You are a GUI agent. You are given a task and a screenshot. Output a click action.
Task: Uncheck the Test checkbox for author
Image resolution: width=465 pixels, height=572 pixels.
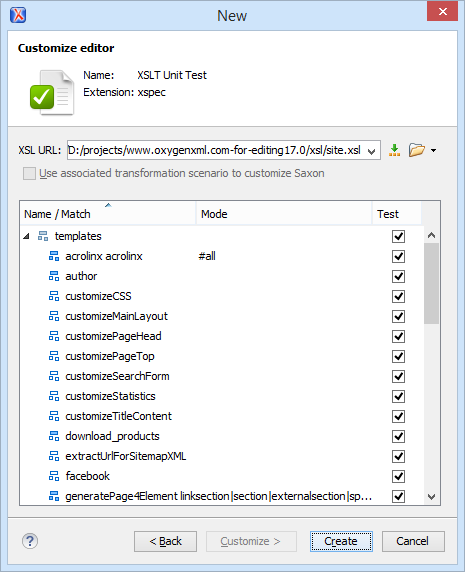(x=398, y=277)
